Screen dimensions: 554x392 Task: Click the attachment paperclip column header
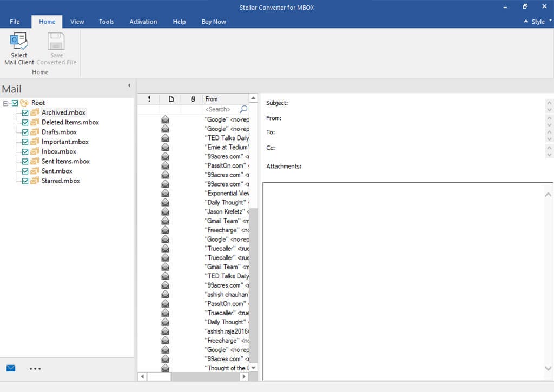(193, 99)
